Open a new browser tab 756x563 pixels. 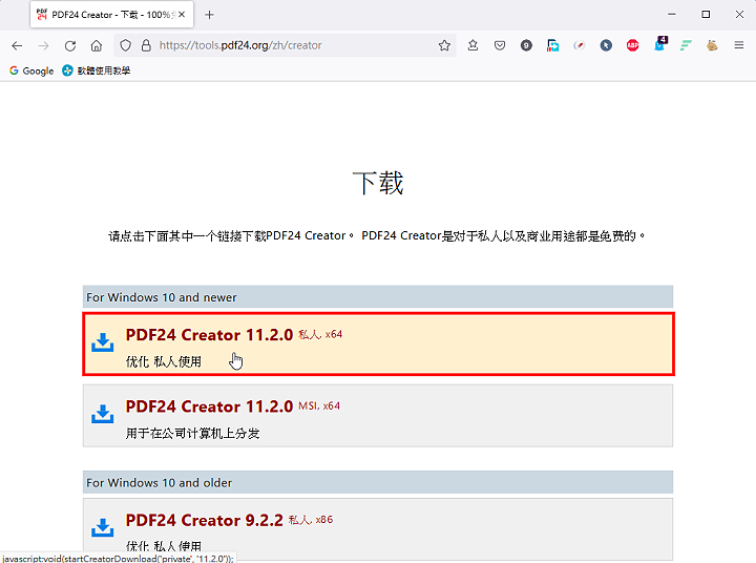[209, 15]
